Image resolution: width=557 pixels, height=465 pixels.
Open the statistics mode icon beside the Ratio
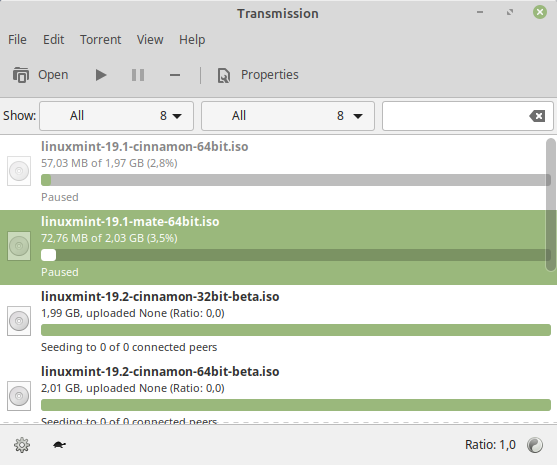[x=535, y=445]
